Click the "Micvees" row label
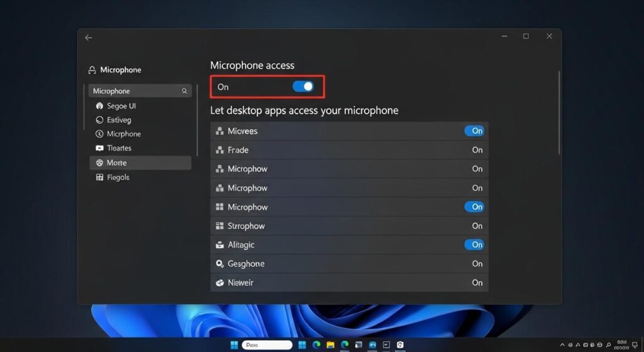 (243, 131)
